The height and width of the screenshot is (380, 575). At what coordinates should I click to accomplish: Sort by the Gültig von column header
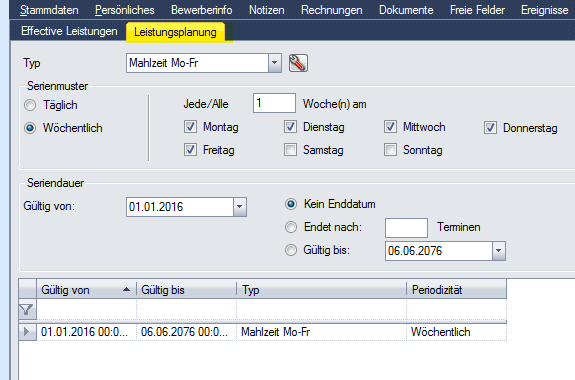coord(87,290)
